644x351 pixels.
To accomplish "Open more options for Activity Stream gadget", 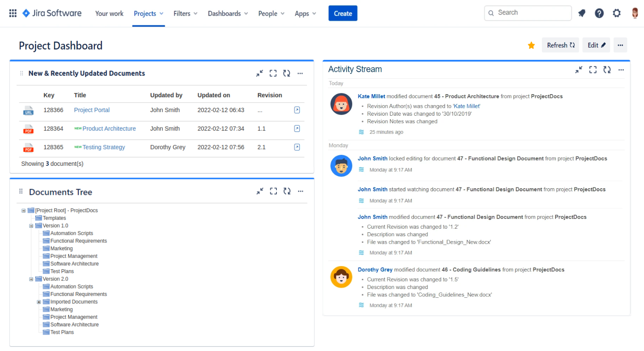I will tap(621, 69).
